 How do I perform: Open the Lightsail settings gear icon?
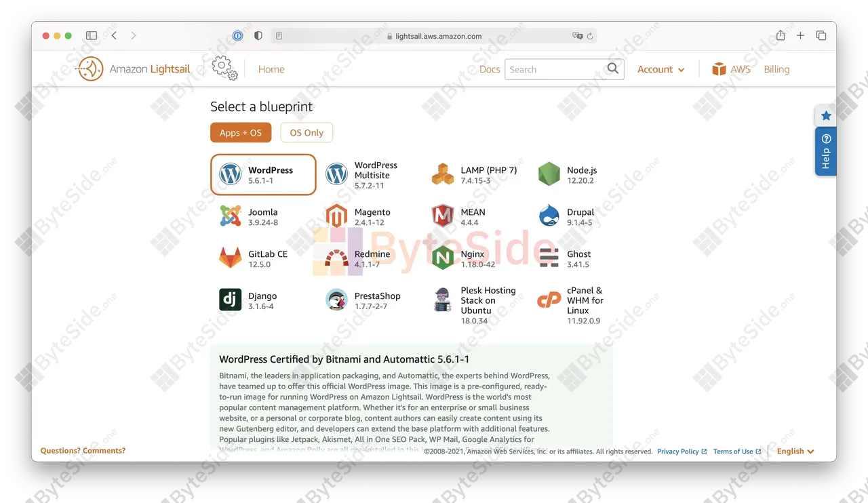click(224, 68)
